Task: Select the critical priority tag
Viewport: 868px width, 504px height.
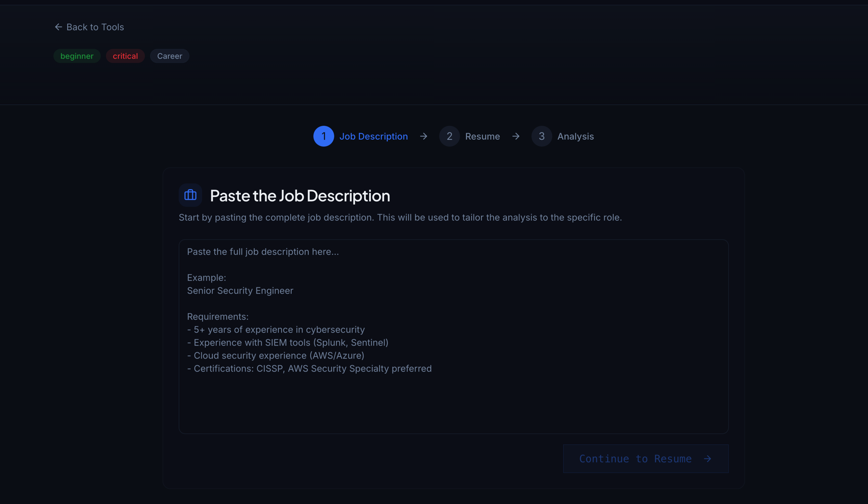Action: coord(125,56)
